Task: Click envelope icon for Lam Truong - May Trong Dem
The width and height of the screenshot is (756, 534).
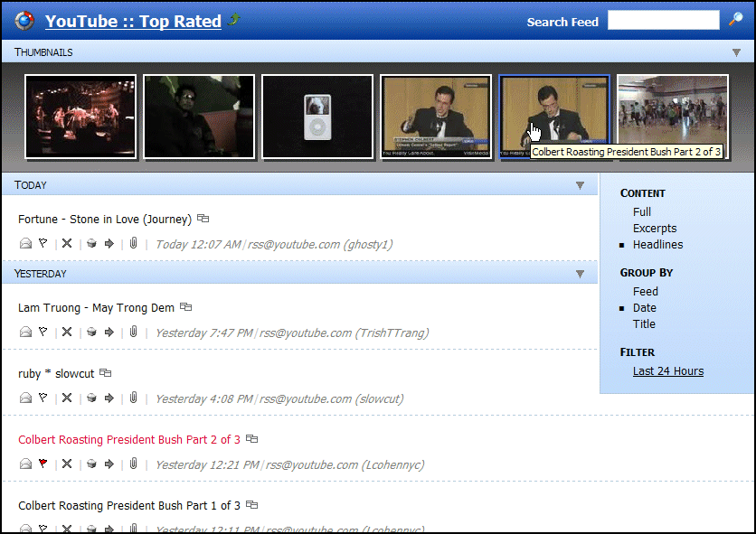Action: (25, 332)
